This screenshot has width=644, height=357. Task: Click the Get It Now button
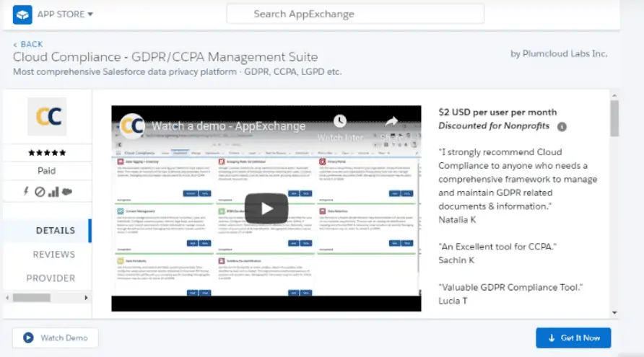(x=573, y=338)
